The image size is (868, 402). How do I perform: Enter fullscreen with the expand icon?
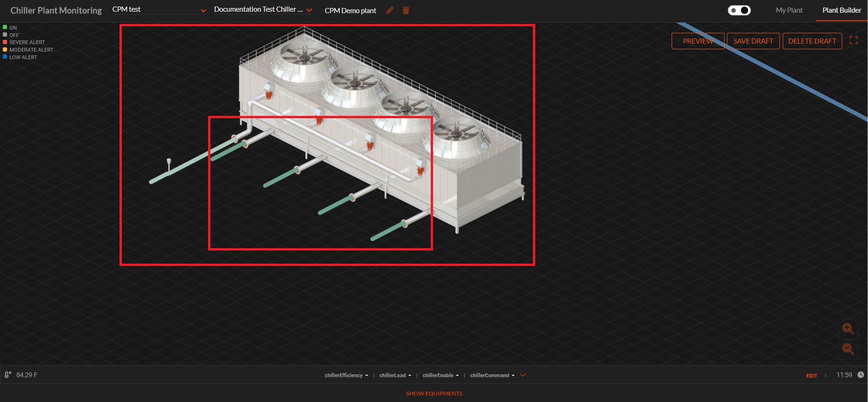pyautogui.click(x=853, y=41)
